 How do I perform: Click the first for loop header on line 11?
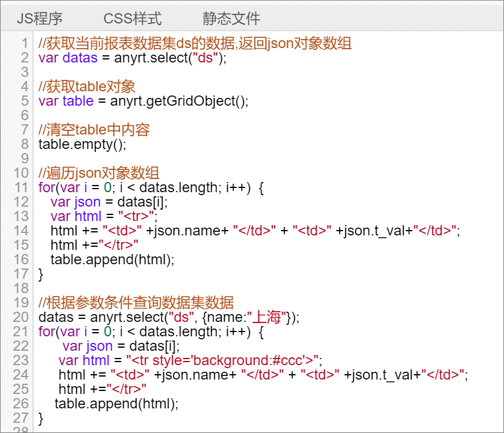pyautogui.click(x=151, y=188)
